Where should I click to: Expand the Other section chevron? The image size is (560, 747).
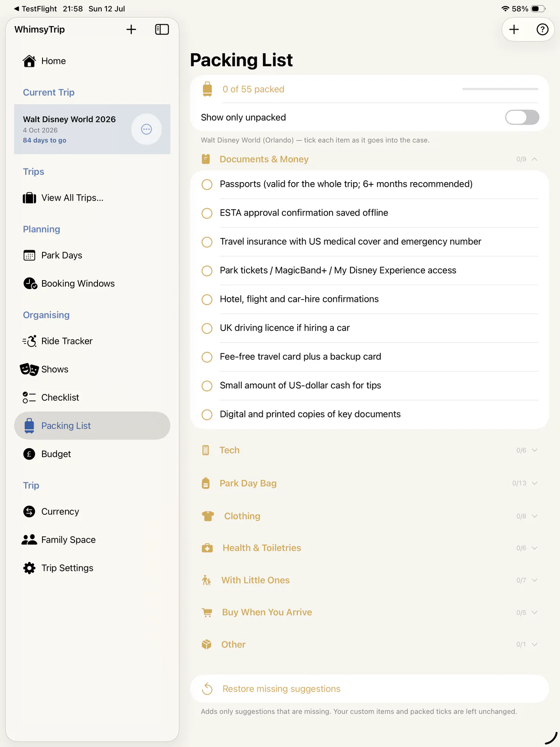[534, 644]
